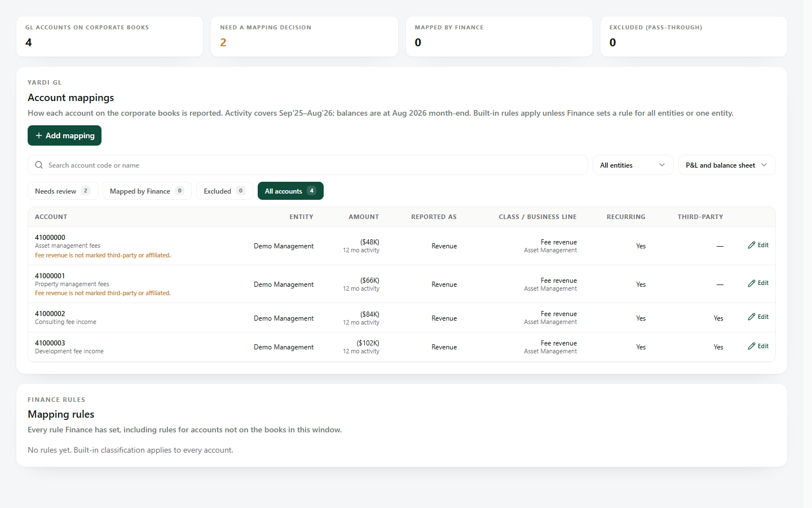Click warning text under Asset management fees

point(103,256)
